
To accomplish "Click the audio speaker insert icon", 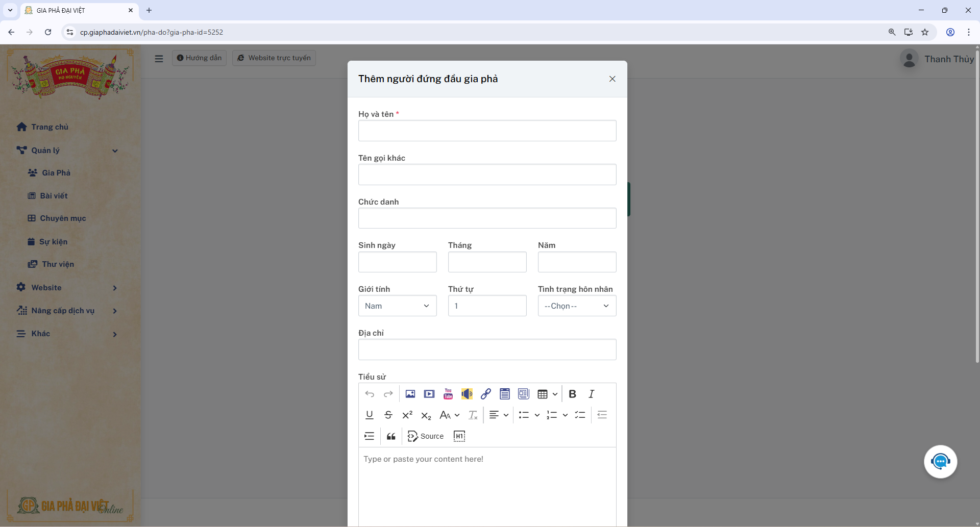I will click(x=467, y=394).
